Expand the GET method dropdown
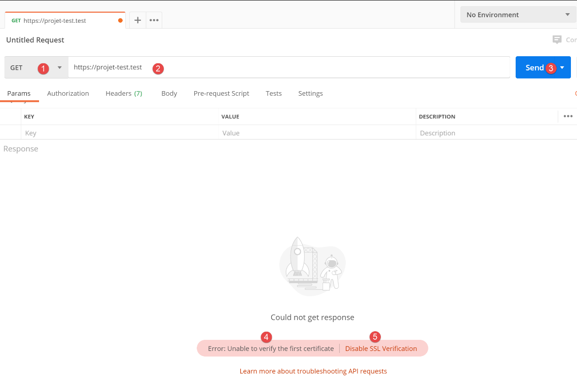This screenshot has height=392, width=577. point(59,67)
